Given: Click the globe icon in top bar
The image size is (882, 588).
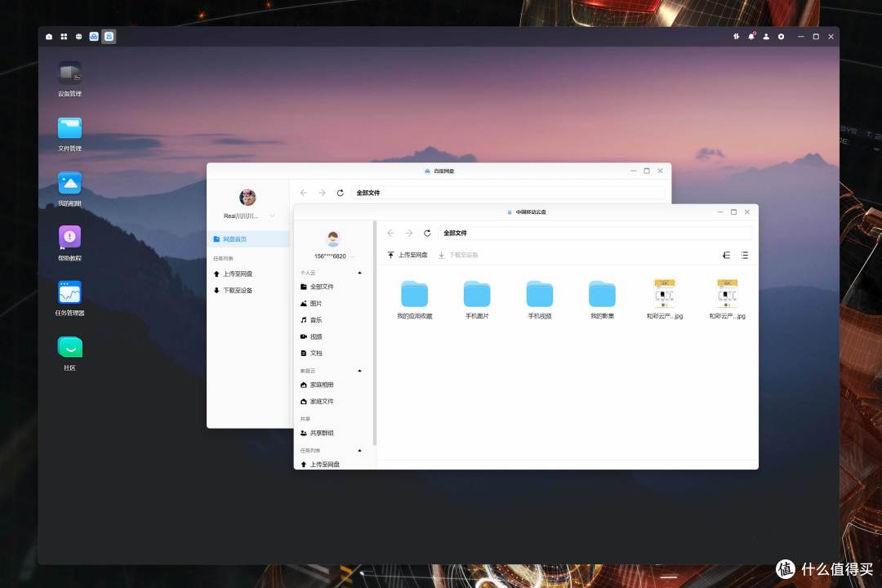Looking at the screenshot, I should [78, 37].
